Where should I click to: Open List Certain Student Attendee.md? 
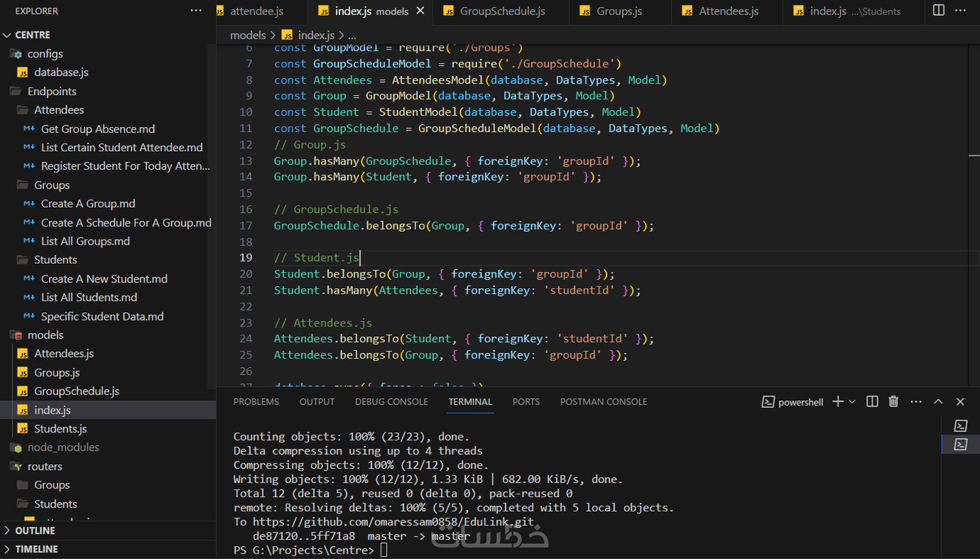tap(108, 148)
